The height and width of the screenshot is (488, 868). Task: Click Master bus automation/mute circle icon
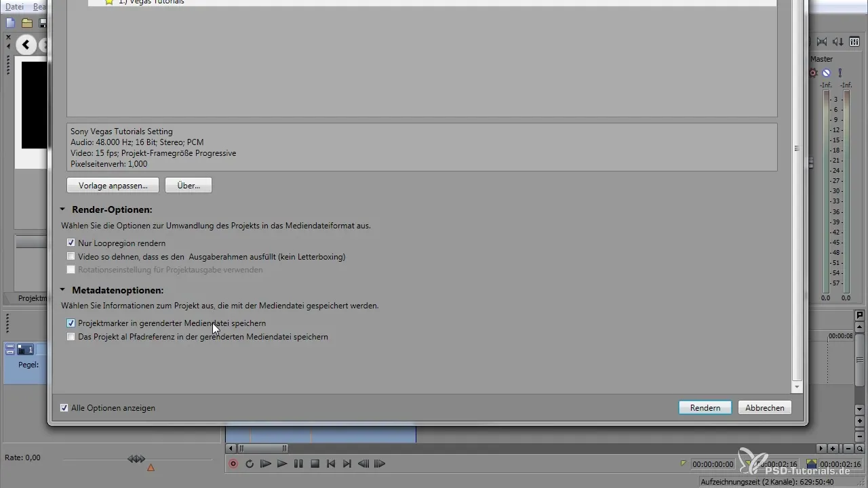(x=826, y=73)
